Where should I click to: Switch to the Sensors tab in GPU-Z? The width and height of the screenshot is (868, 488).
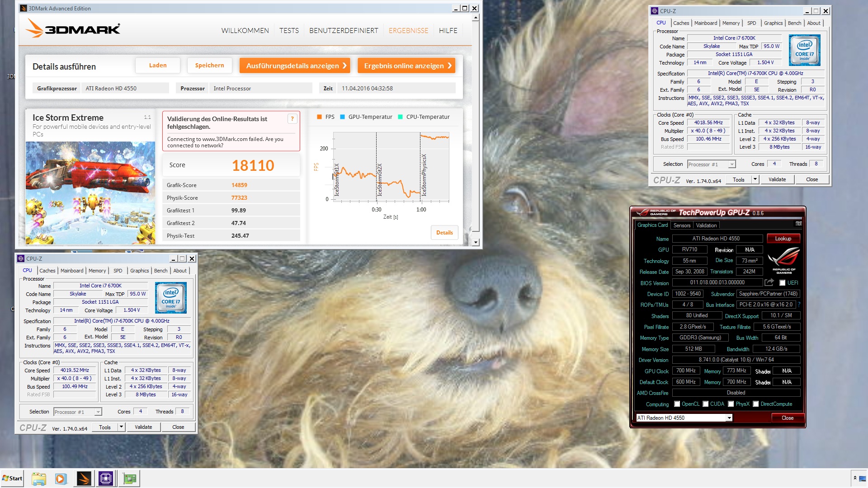coord(682,225)
